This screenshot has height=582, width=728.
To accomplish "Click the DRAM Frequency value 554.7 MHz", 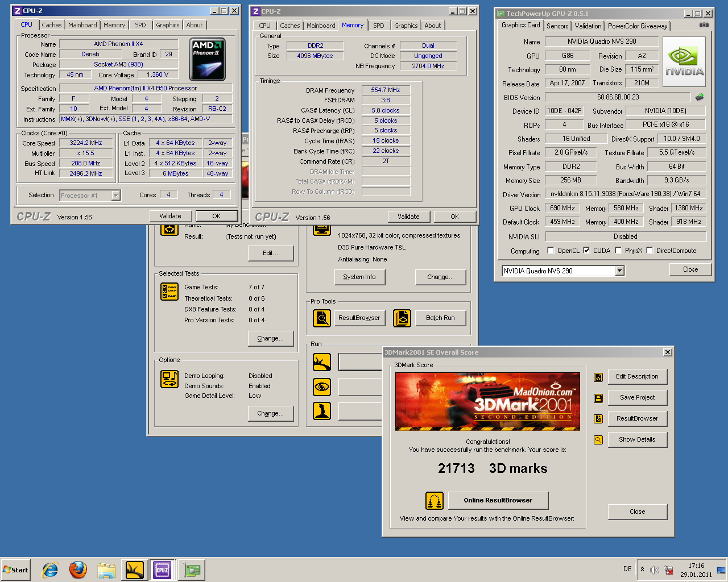I will coord(386,90).
